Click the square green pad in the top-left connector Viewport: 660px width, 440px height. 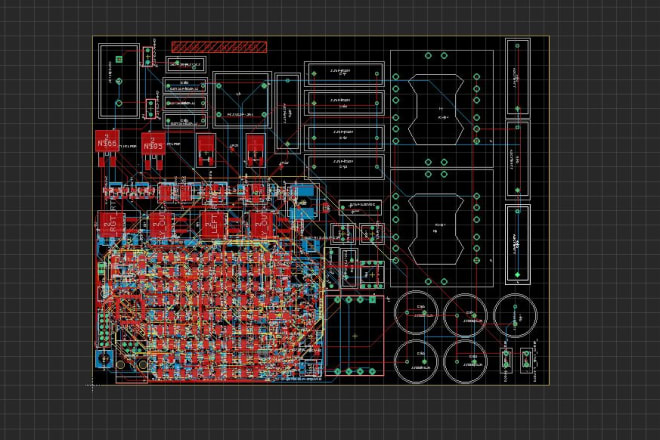click(119, 59)
